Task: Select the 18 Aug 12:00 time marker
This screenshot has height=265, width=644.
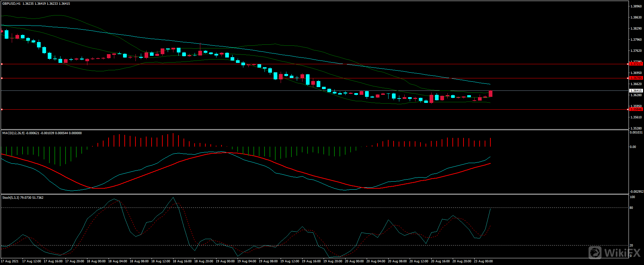Action: (x=160, y=261)
